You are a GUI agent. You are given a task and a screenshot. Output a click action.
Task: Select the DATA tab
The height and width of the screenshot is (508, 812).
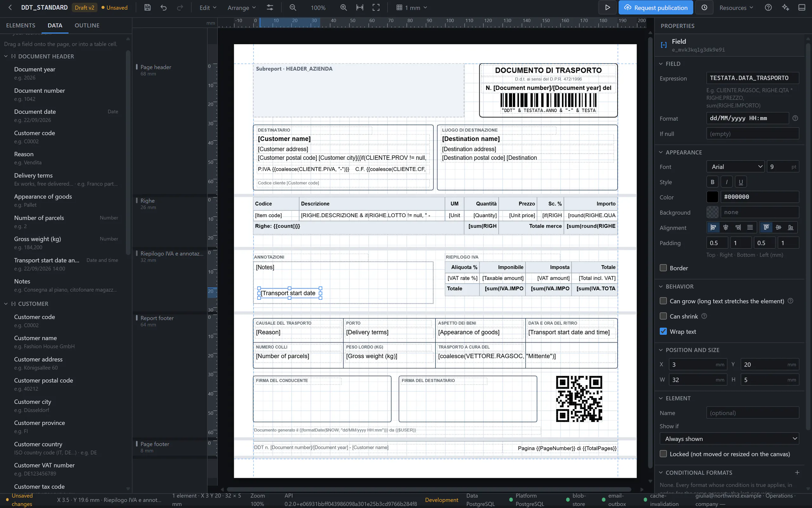point(55,25)
